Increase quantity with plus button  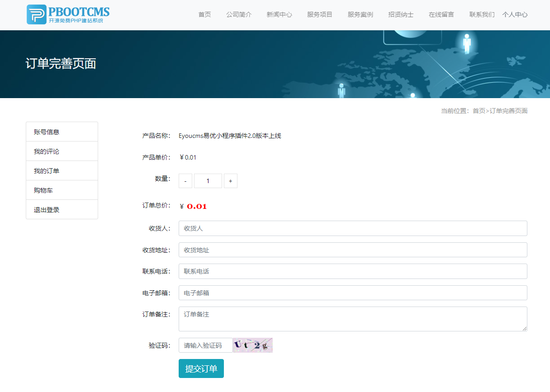(x=231, y=181)
